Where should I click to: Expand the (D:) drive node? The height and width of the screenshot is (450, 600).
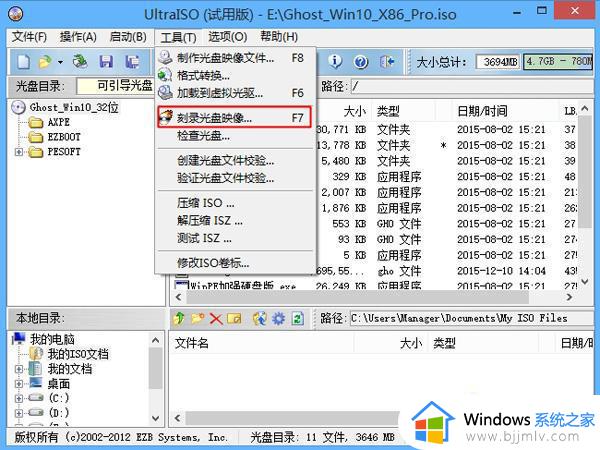(x=19, y=413)
